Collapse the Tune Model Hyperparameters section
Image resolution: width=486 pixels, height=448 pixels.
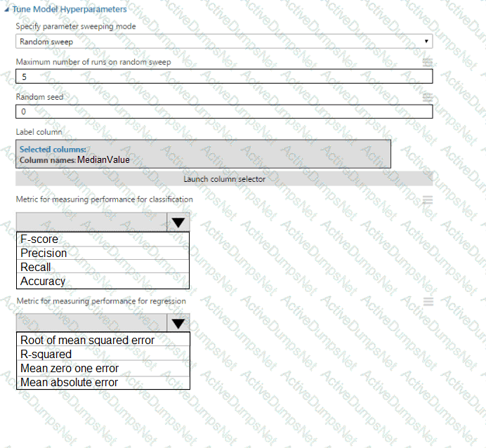pos(8,10)
